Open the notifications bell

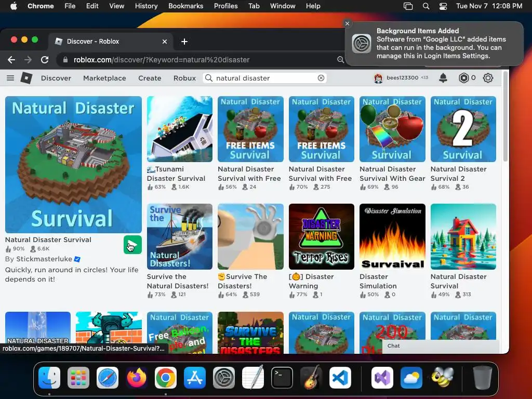(443, 78)
